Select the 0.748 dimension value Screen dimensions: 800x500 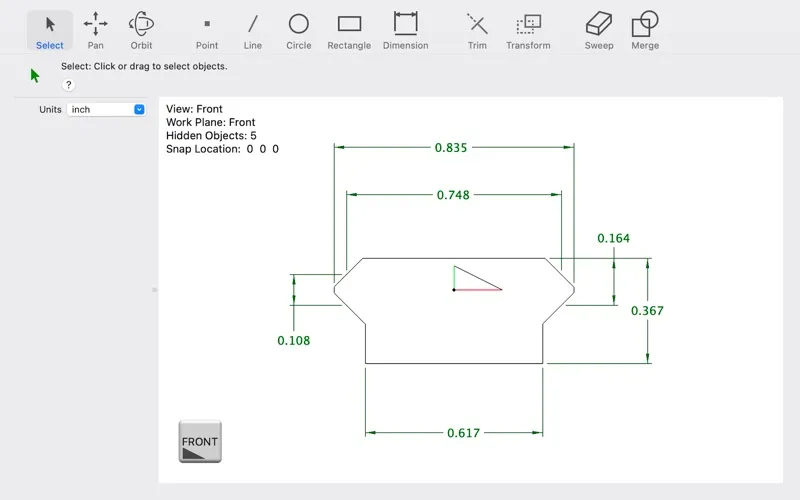coord(453,195)
